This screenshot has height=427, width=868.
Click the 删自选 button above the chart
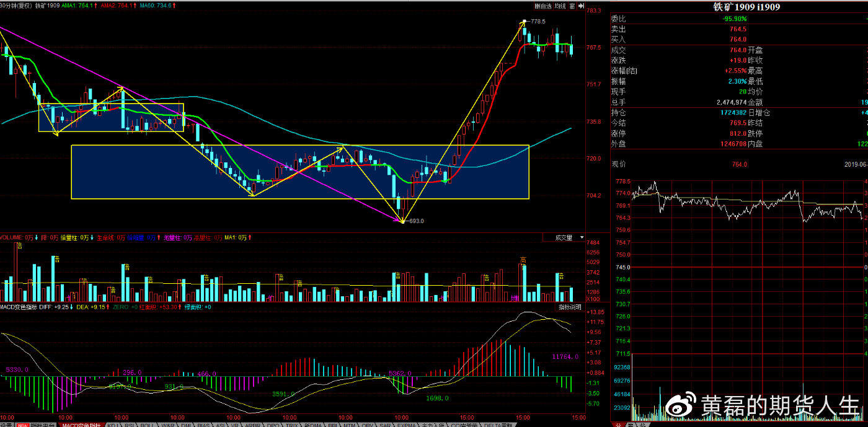pos(542,6)
